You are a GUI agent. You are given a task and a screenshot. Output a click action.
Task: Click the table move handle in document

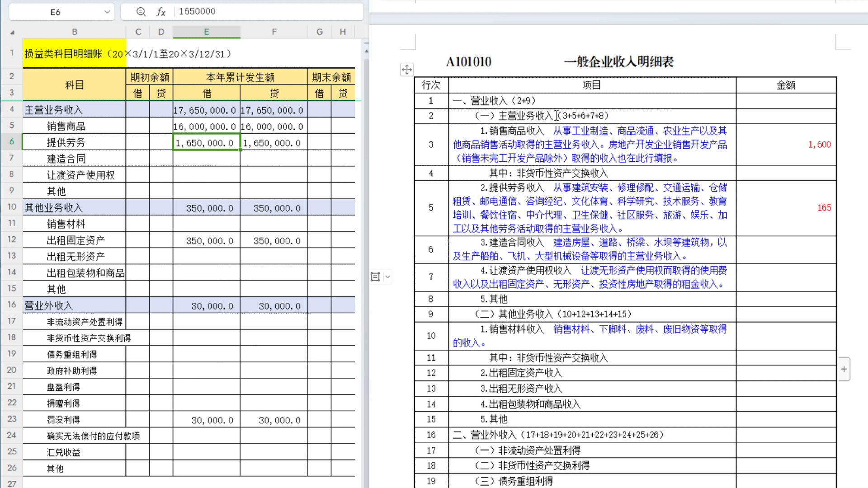click(407, 70)
